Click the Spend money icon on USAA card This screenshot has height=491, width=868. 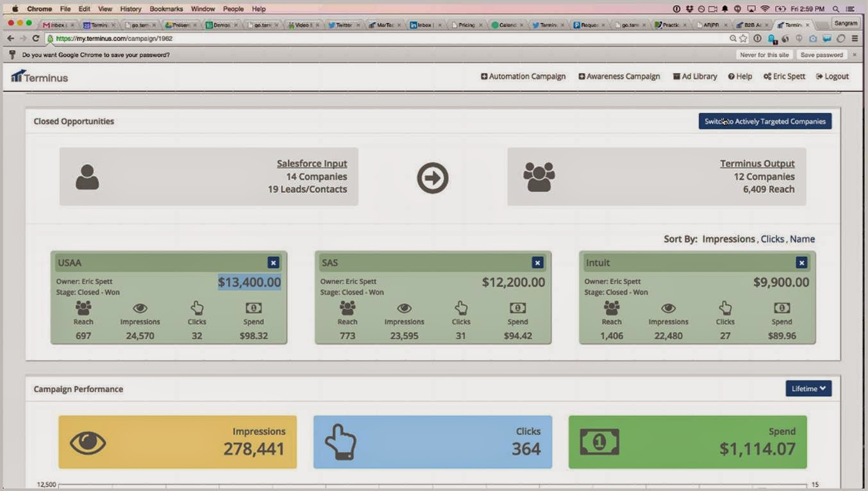253,308
